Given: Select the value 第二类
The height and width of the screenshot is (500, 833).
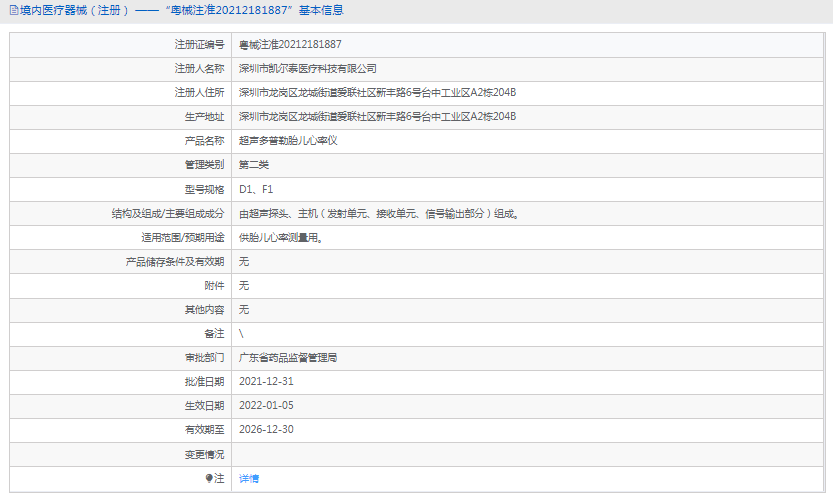Looking at the screenshot, I should pos(254,165).
